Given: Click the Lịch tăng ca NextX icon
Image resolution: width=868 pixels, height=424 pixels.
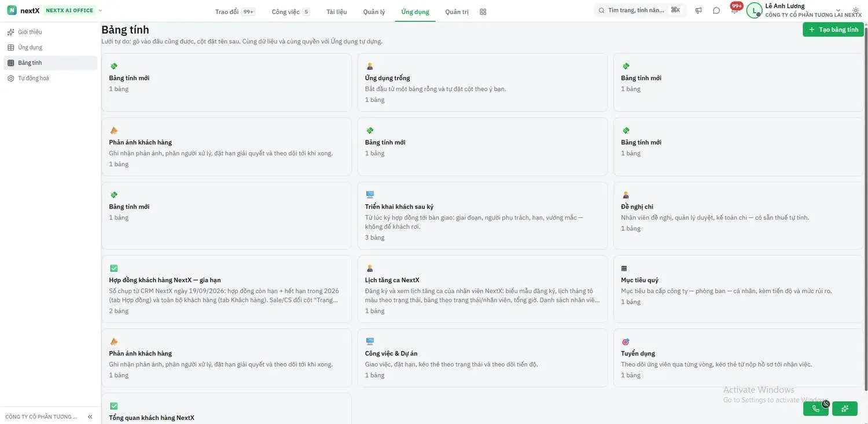Looking at the screenshot, I should point(369,268).
